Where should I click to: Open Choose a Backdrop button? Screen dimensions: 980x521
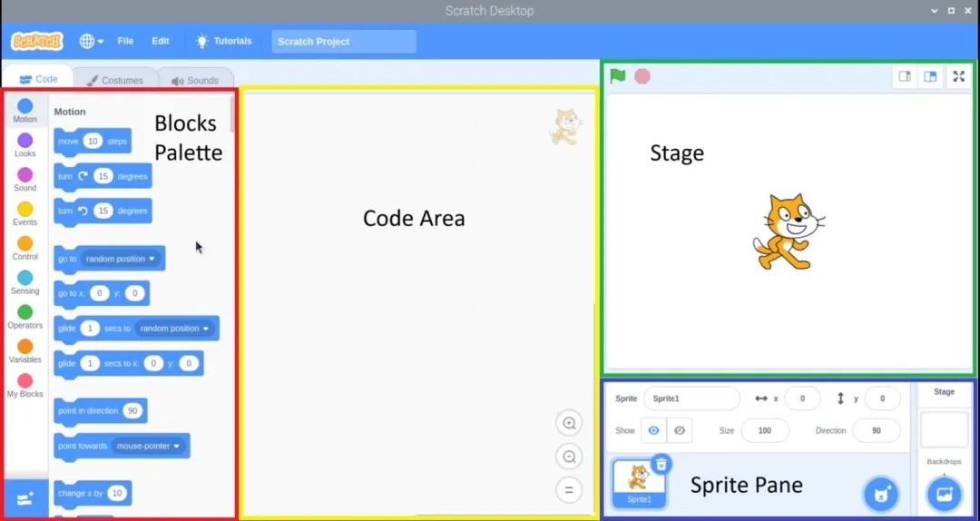945,495
